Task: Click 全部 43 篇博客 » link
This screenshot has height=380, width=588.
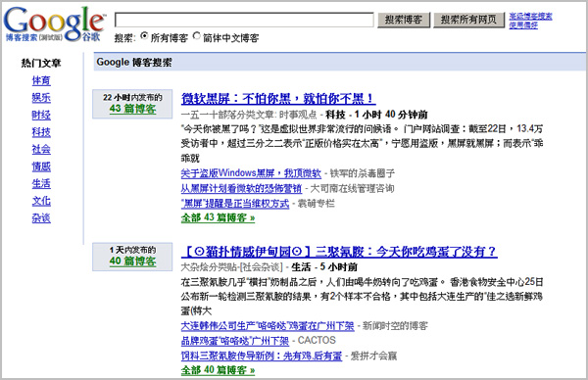Action: (x=218, y=217)
